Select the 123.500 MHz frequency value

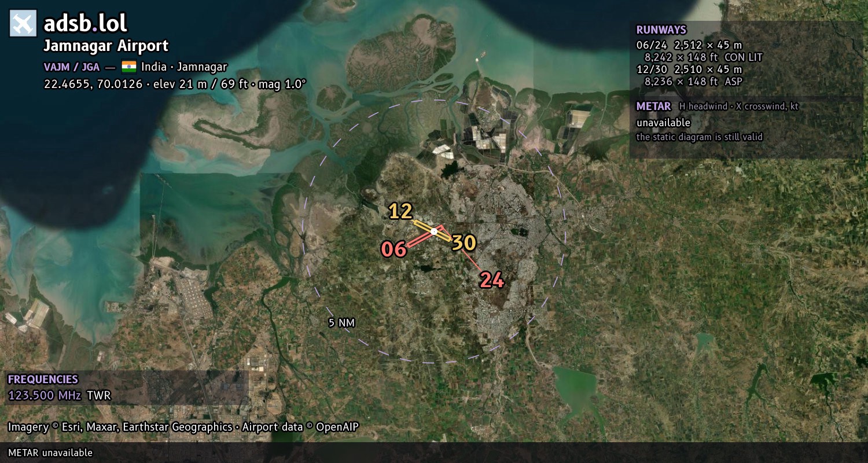[45, 396]
